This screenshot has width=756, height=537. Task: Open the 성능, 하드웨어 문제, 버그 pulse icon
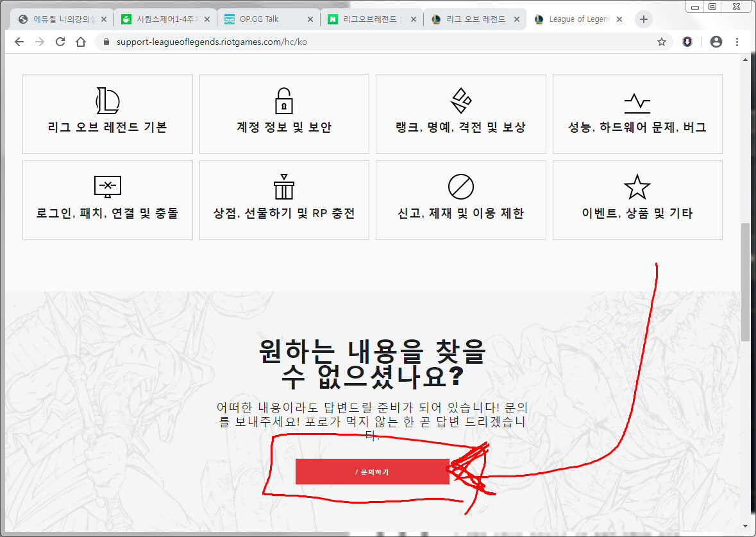637,101
